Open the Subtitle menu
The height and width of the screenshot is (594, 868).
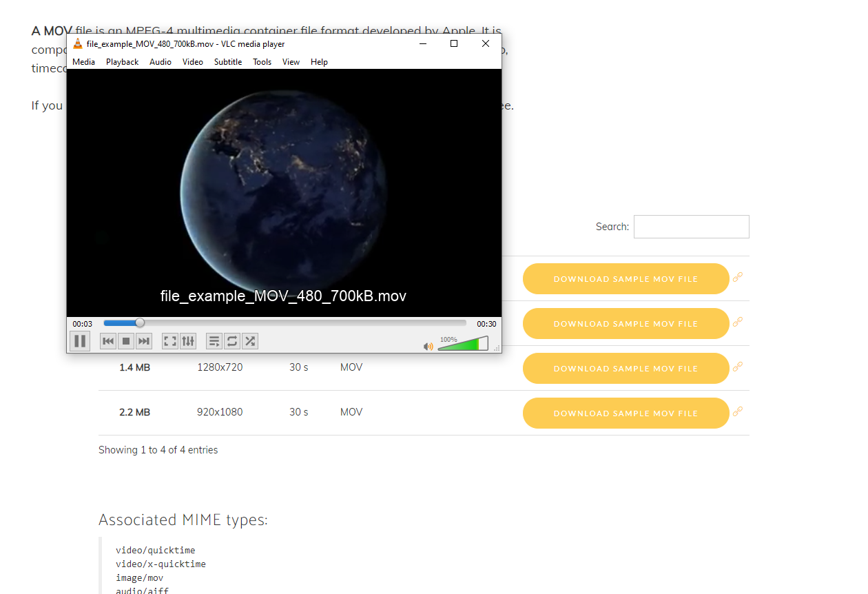pos(228,62)
